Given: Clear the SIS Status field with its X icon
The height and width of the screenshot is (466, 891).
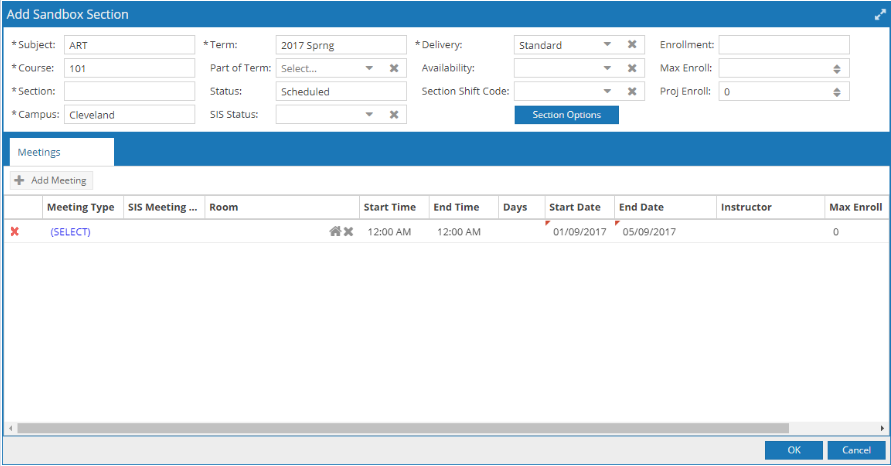Looking at the screenshot, I should click(x=394, y=115).
